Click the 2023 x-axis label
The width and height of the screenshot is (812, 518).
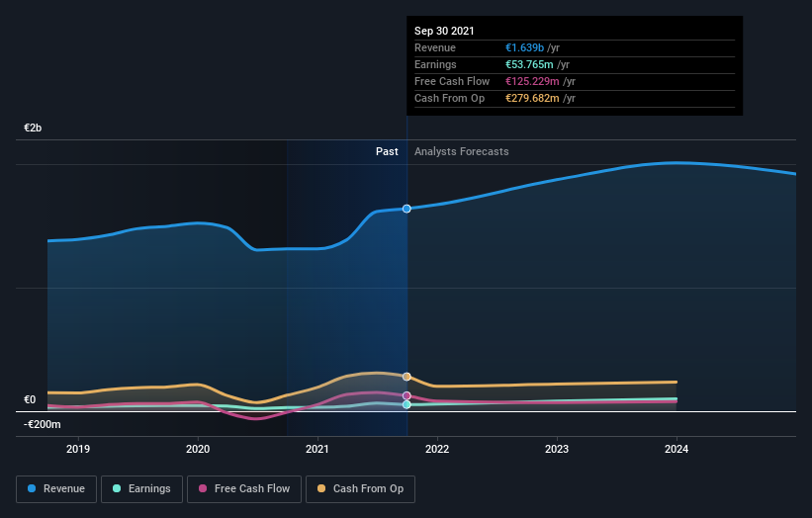click(557, 449)
